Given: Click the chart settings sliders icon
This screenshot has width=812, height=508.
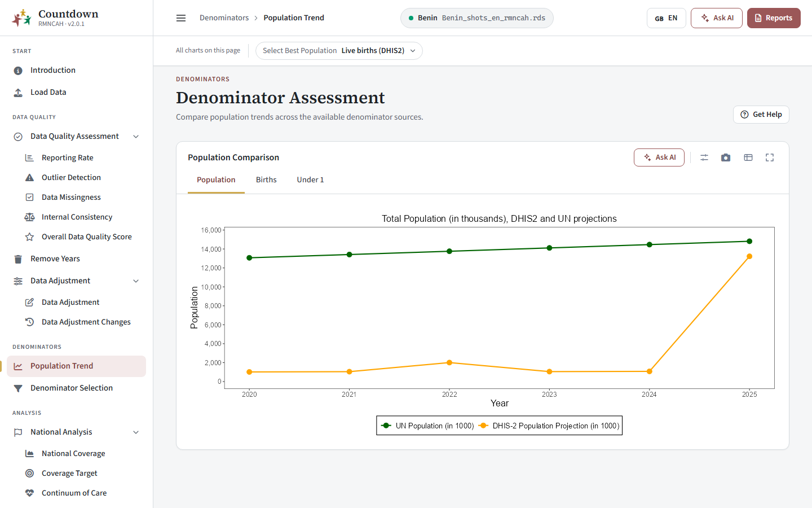Looking at the screenshot, I should tap(704, 157).
